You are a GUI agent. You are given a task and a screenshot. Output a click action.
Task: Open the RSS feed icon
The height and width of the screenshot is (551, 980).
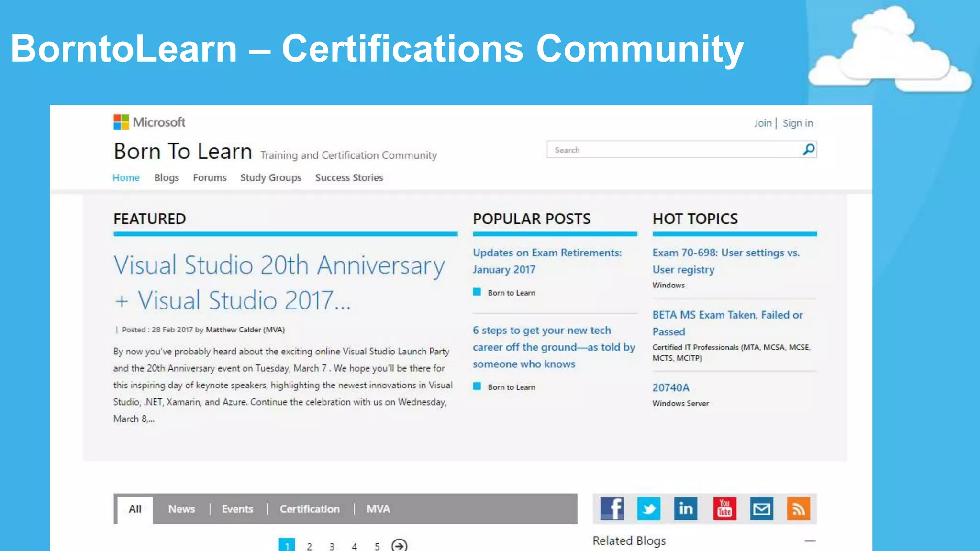tap(798, 508)
